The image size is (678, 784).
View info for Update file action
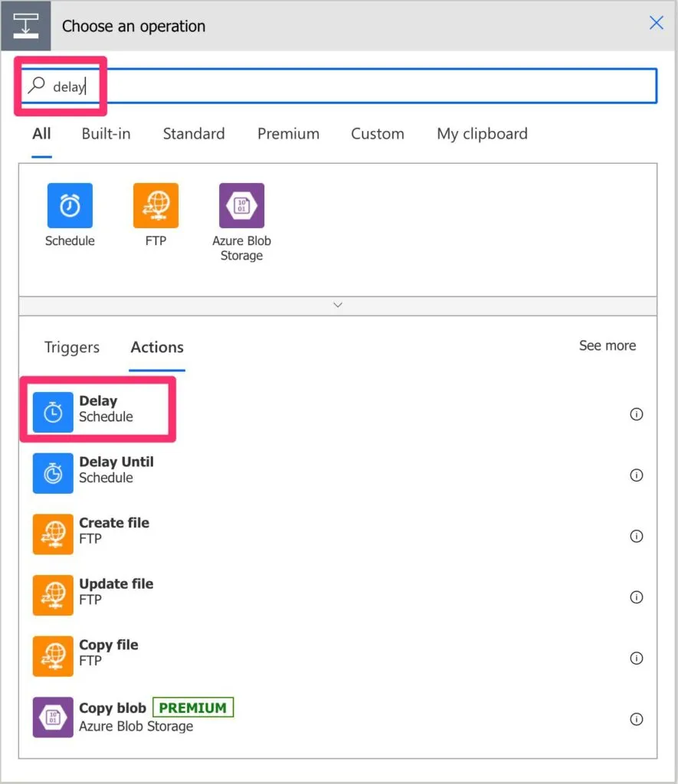click(x=636, y=597)
